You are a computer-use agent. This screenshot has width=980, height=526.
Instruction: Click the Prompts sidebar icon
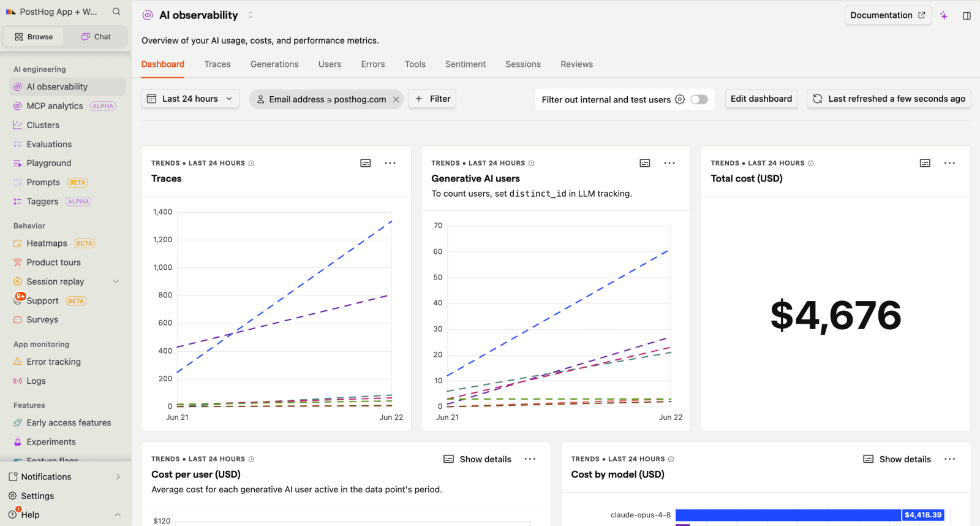pos(18,182)
